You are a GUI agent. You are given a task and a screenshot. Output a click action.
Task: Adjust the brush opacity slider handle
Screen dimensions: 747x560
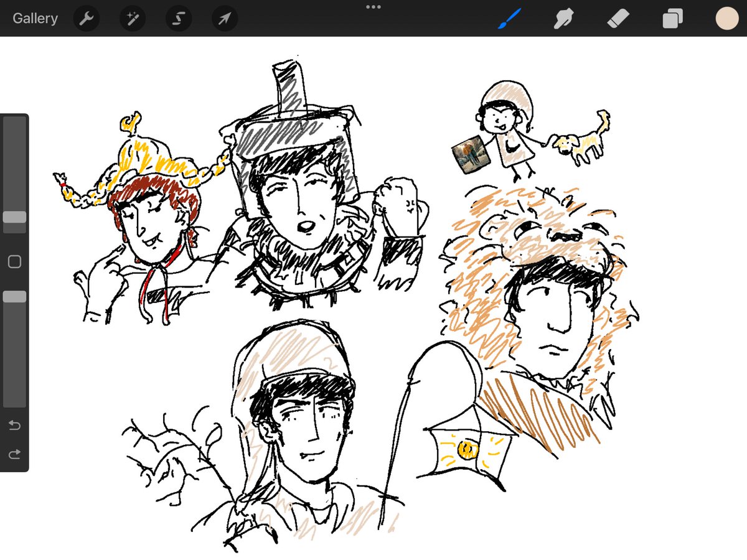click(x=14, y=297)
